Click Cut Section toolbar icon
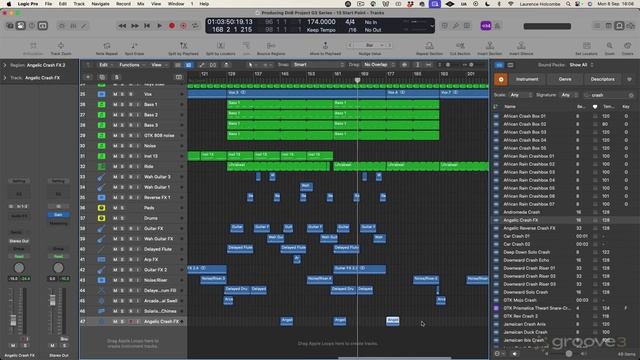The image size is (640, 360). coord(460,48)
